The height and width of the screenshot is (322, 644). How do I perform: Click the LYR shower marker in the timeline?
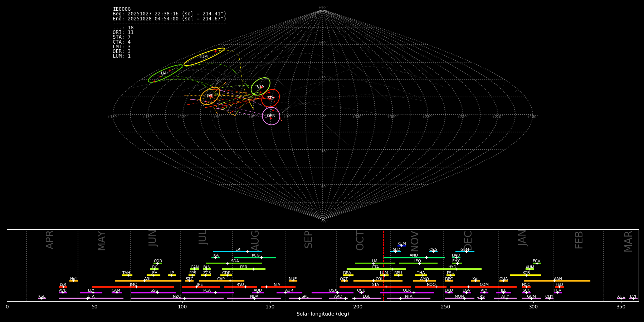pos(63,287)
